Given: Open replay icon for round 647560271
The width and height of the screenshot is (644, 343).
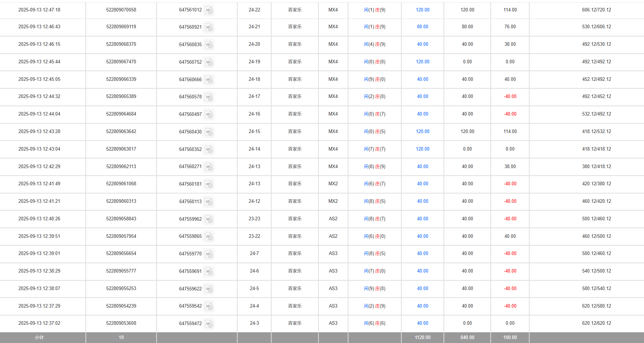Looking at the screenshot, I should (209, 167).
